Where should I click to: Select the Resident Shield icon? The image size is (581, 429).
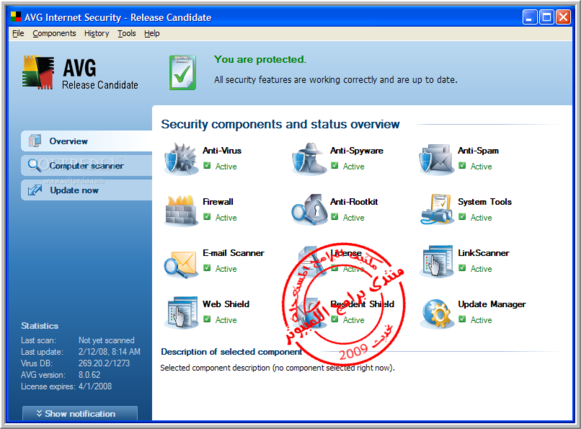click(x=311, y=312)
